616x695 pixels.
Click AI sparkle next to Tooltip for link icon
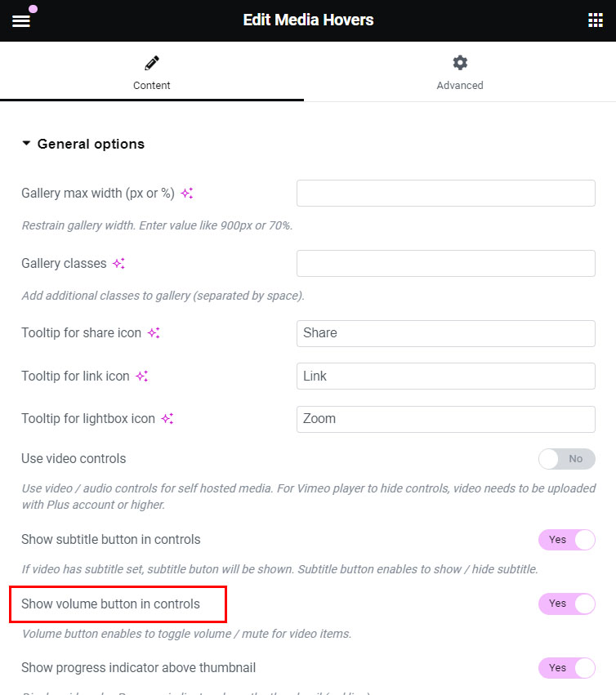coord(141,376)
